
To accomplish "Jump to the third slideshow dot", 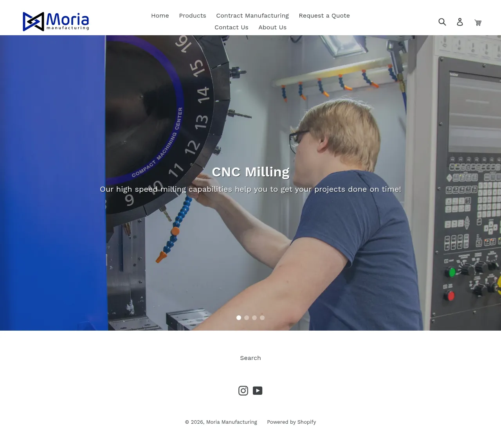I will point(254,318).
